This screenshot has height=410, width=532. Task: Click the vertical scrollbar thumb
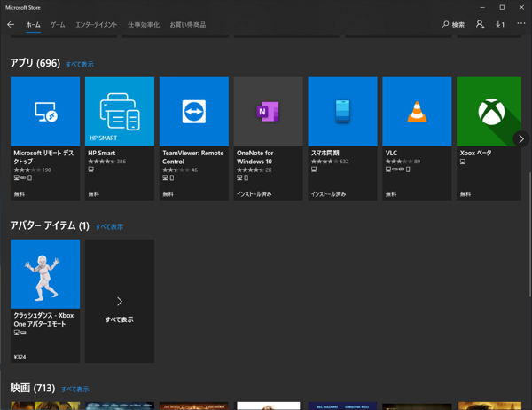coord(529,234)
